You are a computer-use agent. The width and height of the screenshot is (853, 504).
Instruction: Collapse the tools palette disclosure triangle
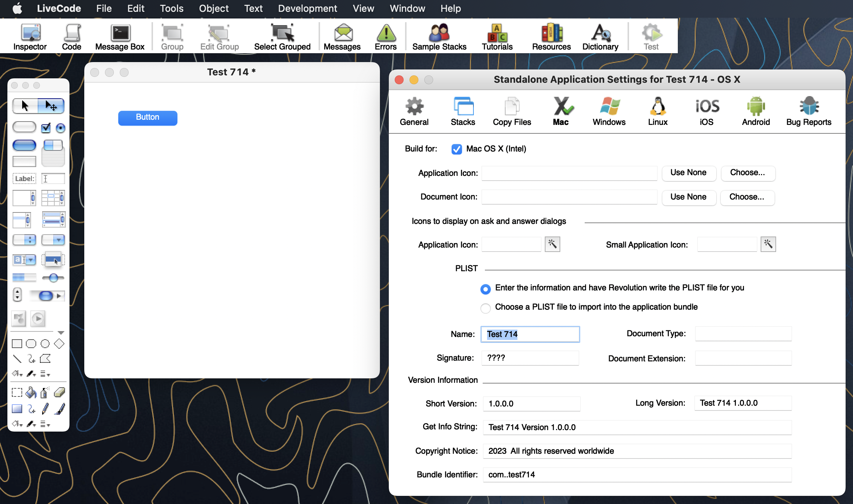pos(61,333)
